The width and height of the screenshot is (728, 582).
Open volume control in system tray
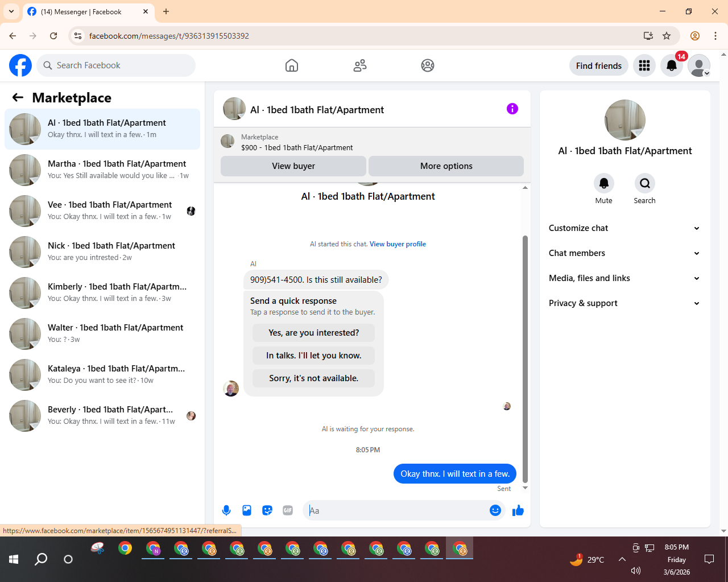[x=636, y=571]
